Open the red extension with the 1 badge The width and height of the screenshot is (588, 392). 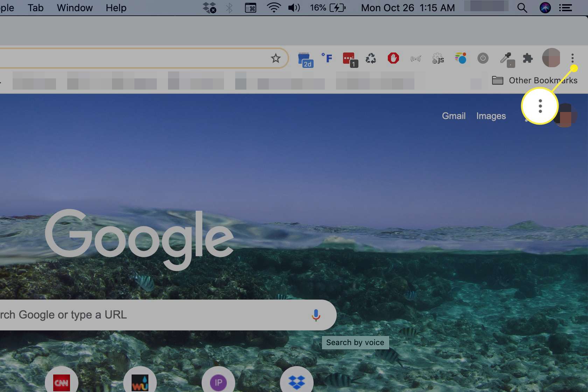(350, 59)
